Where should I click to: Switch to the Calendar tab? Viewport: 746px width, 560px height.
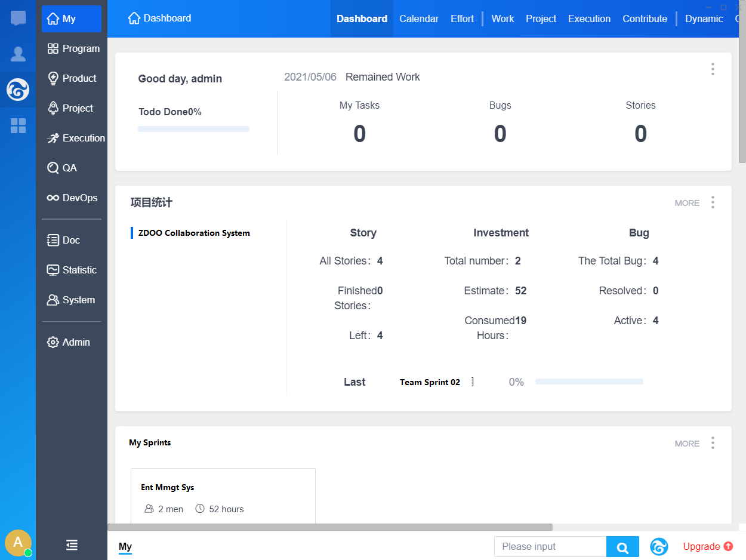point(419,19)
